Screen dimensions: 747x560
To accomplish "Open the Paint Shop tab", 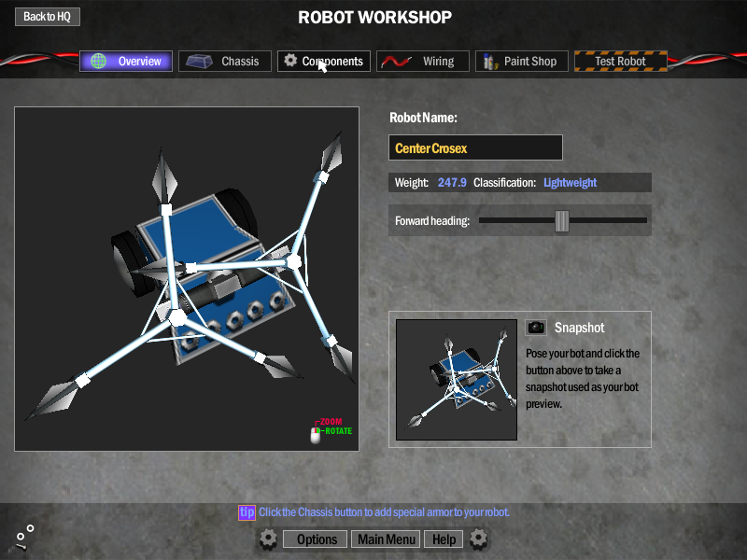I will (x=522, y=61).
